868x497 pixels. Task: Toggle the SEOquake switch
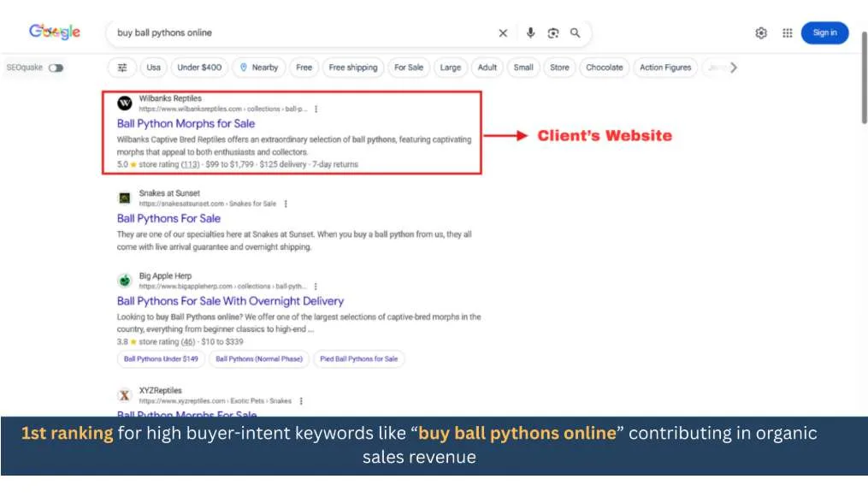point(56,68)
